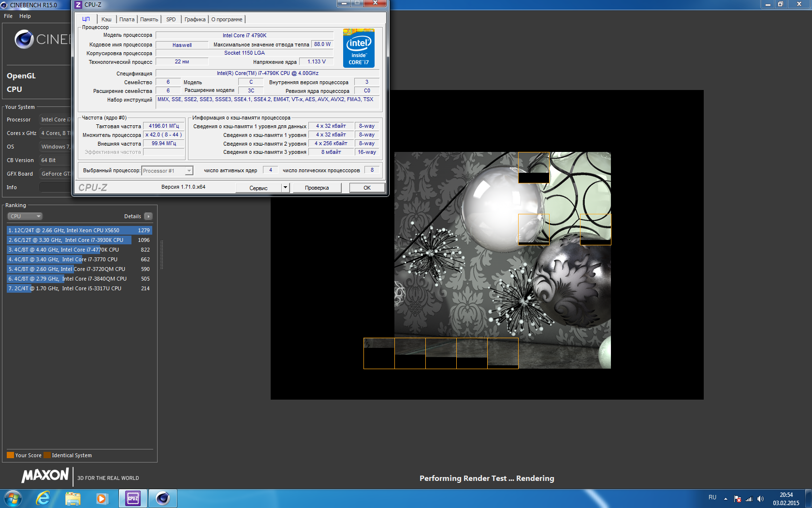
Task: Switch to Cinebench taskbar button
Action: pos(162,498)
